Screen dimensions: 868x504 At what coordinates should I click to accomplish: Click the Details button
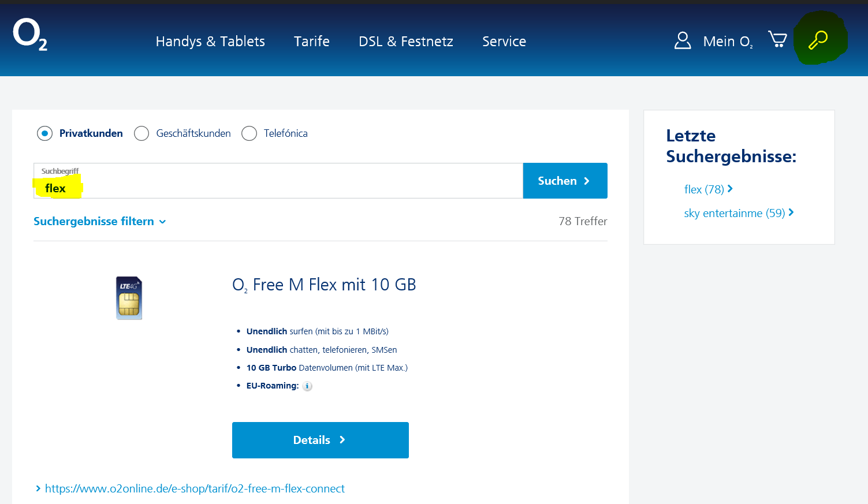point(321,440)
